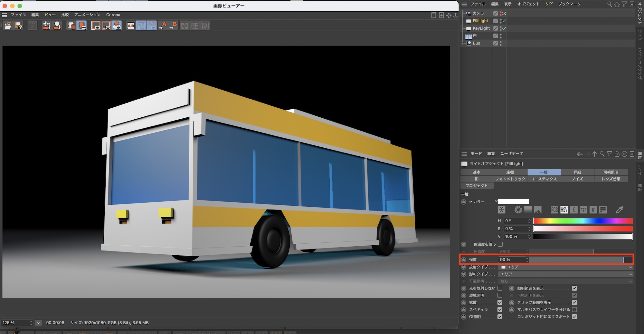Select the eyedropper color picker icon
This screenshot has height=334, width=644.
click(620, 210)
